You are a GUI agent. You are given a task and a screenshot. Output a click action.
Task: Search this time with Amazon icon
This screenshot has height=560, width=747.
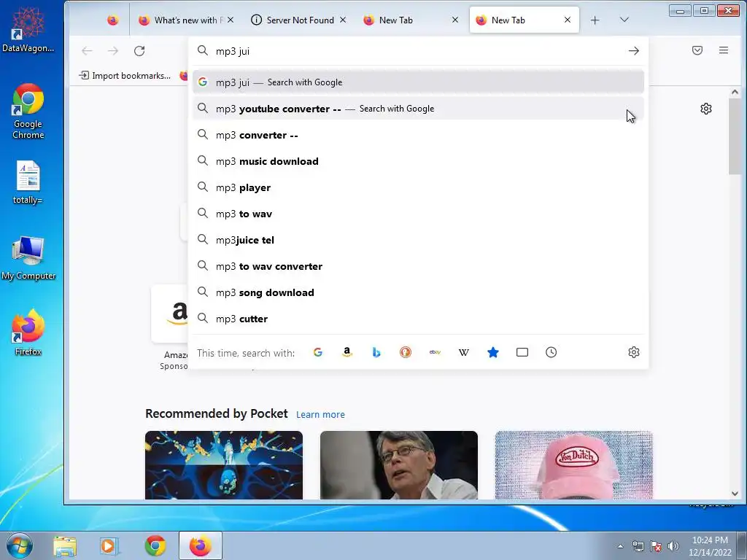347,352
